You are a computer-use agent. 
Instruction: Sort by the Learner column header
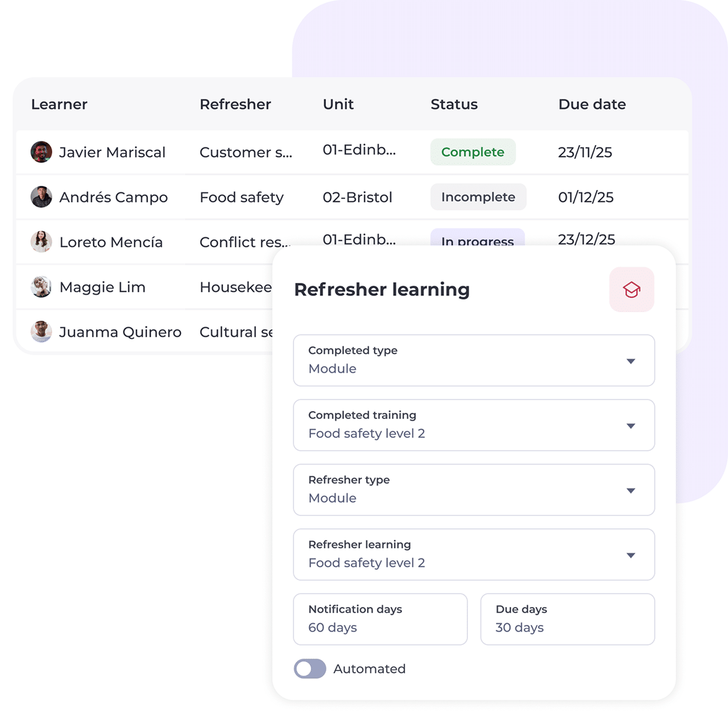click(x=59, y=104)
